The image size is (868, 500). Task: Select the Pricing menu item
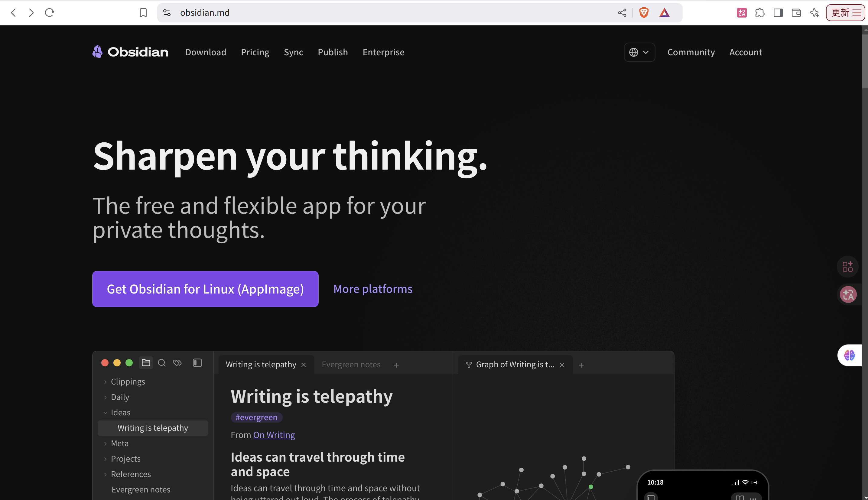tap(255, 52)
